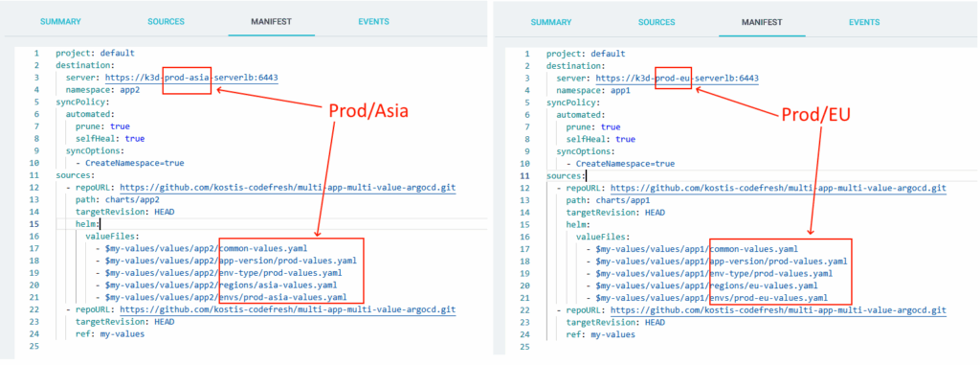Image resolution: width=980 pixels, height=365 pixels.
Task: Open right panel line 12 repoURL GitHub link
Action: (778, 188)
